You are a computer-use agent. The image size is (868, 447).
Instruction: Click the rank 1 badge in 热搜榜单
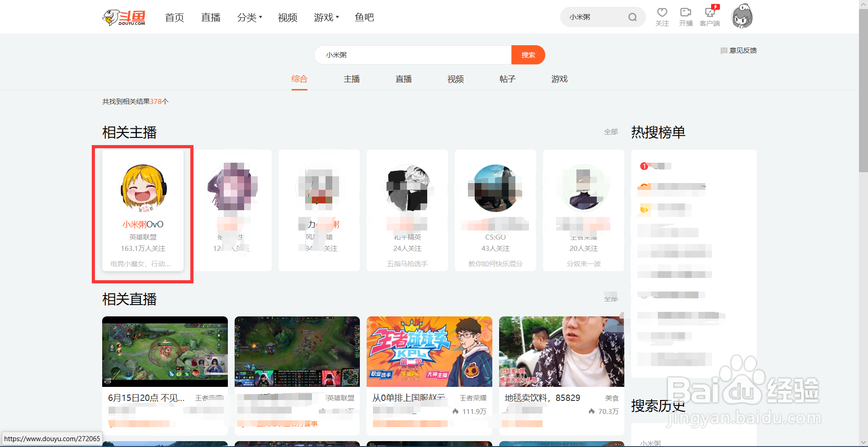coord(644,166)
